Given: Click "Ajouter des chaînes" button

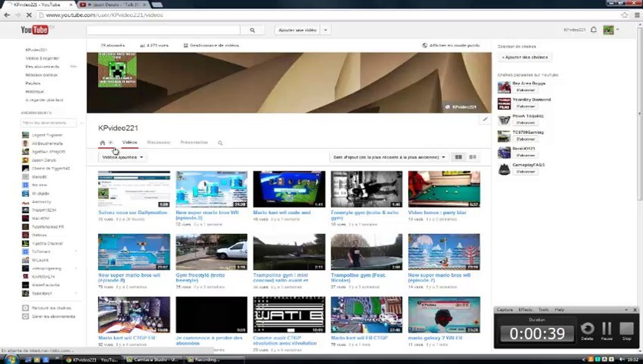Looking at the screenshot, I should click(524, 58).
